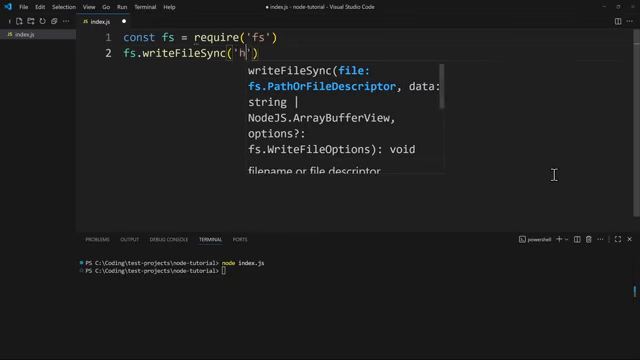Open the Selection menu

64,7
